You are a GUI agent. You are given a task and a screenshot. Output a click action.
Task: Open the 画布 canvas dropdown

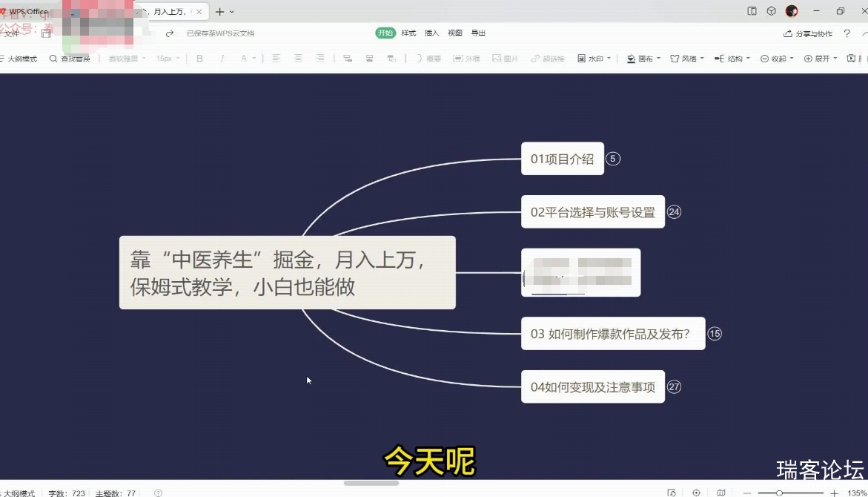[643, 59]
